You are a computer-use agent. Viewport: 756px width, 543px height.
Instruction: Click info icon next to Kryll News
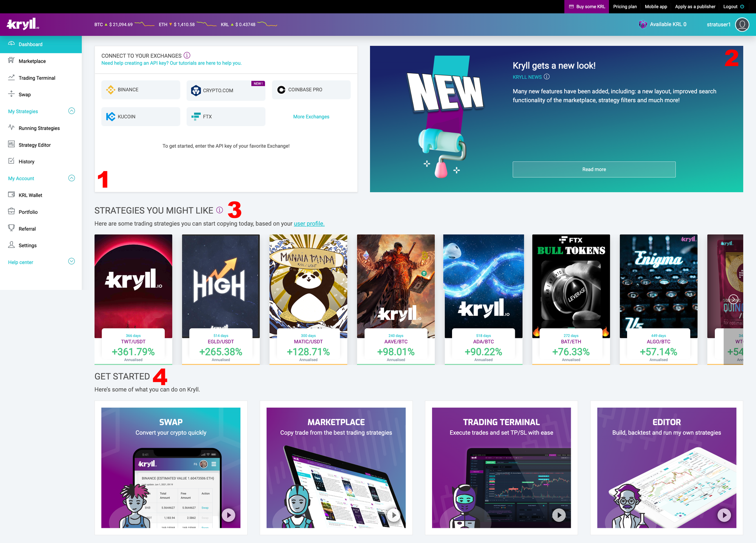coord(547,77)
